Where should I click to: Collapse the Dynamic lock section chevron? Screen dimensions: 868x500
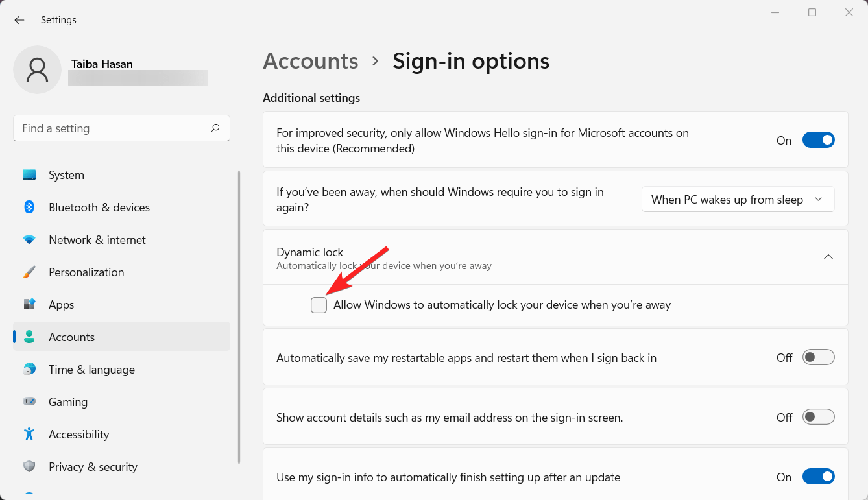coord(828,257)
